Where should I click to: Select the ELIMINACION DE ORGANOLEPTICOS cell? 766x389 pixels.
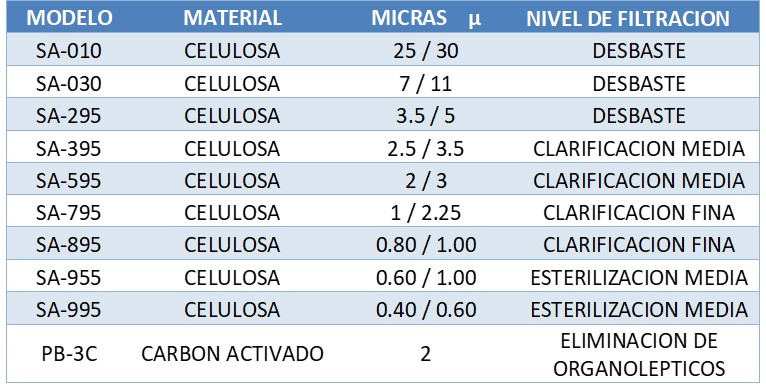pyautogui.click(x=639, y=355)
